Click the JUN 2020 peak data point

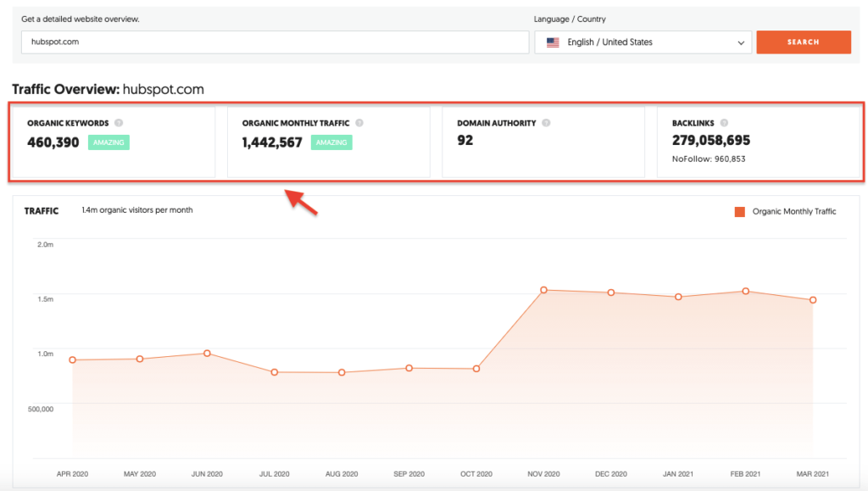tap(207, 354)
